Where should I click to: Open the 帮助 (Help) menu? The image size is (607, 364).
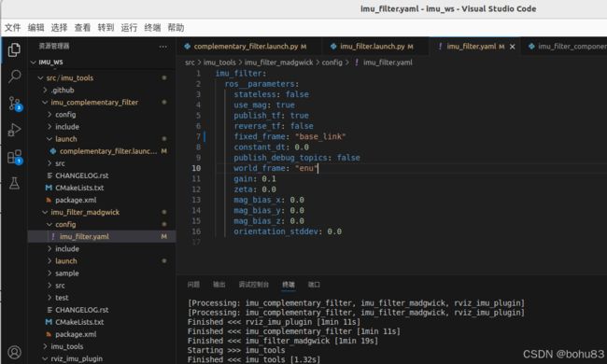[176, 27]
